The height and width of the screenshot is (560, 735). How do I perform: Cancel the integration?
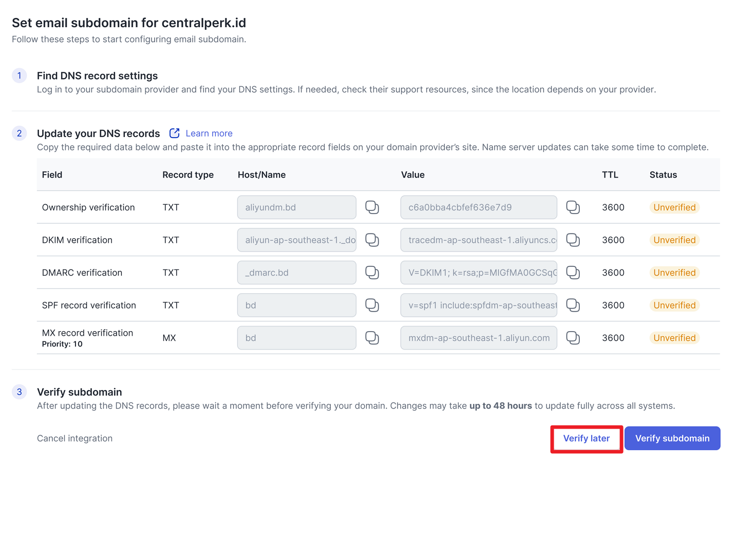(74, 438)
